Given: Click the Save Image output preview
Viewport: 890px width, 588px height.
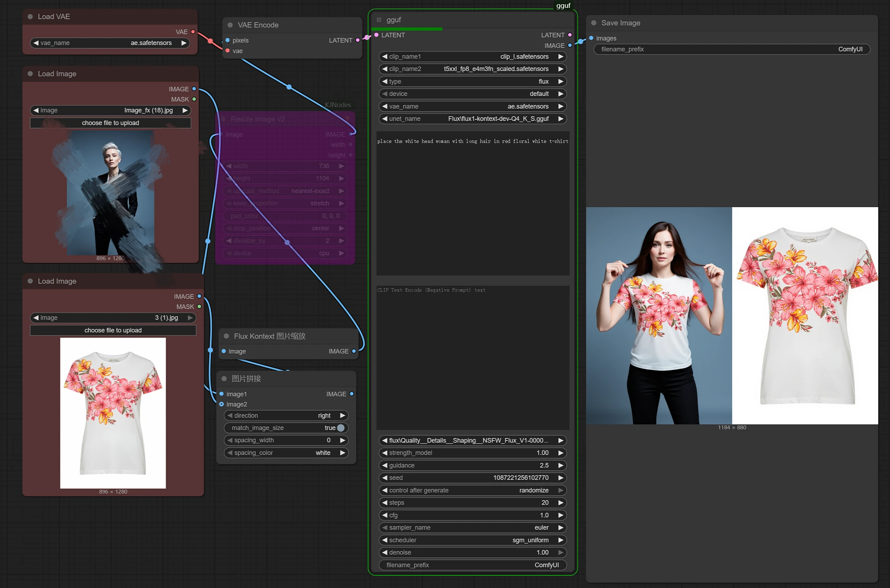Looking at the screenshot, I should pyautogui.click(x=732, y=316).
